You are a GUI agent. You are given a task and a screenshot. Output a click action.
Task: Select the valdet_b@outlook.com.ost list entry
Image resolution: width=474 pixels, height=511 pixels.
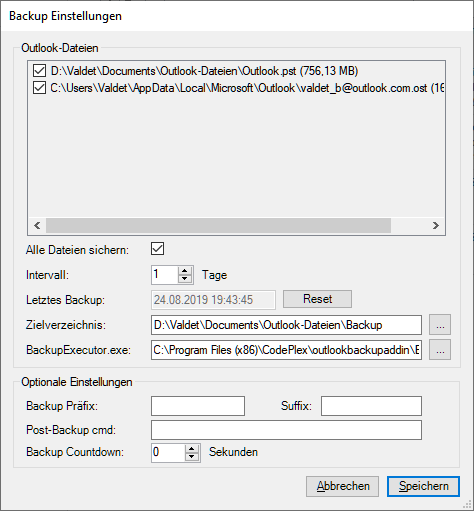pyautogui.click(x=247, y=88)
